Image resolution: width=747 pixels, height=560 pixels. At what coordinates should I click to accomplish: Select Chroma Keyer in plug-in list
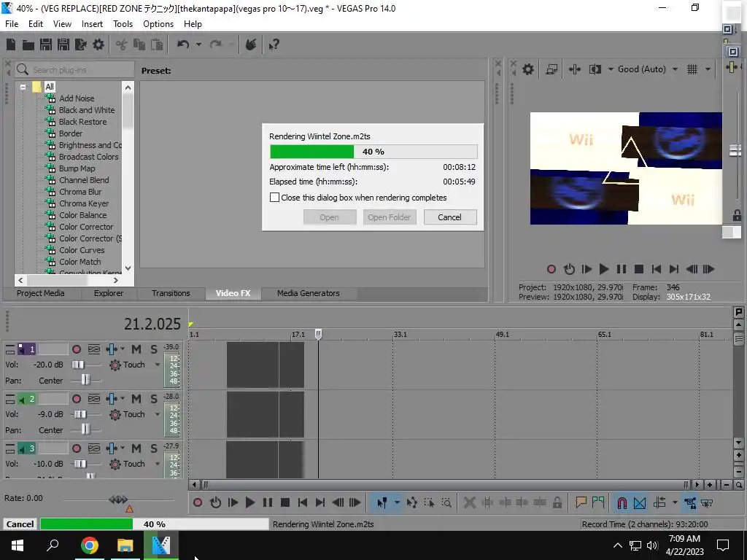click(84, 203)
